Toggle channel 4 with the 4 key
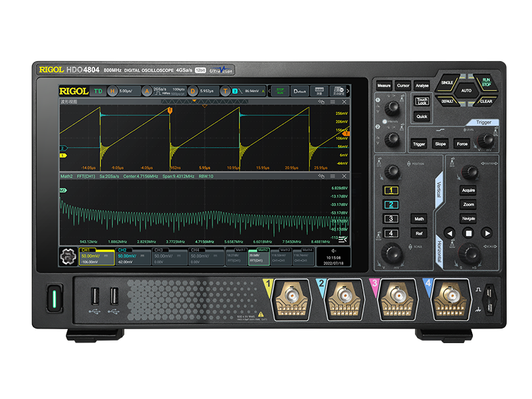The width and height of the screenshot is (532, 399). click(x=391, y=233)
